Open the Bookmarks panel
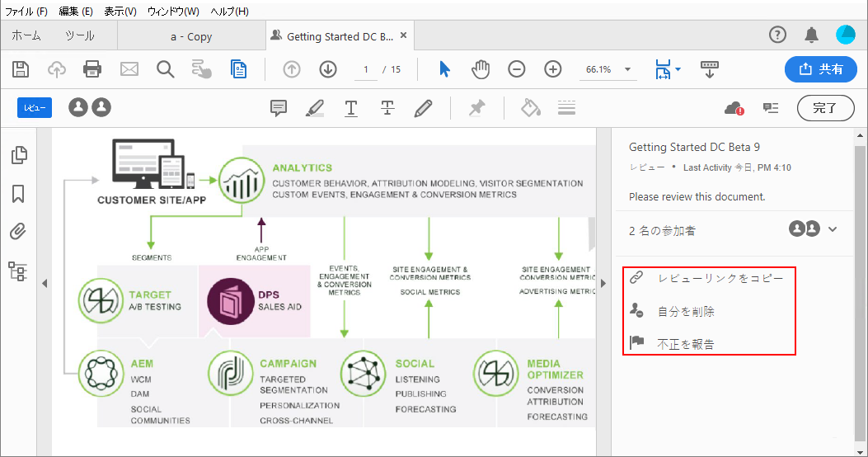Image resolution: width=868 pixels, height=457 pixels. click(18, 194)
